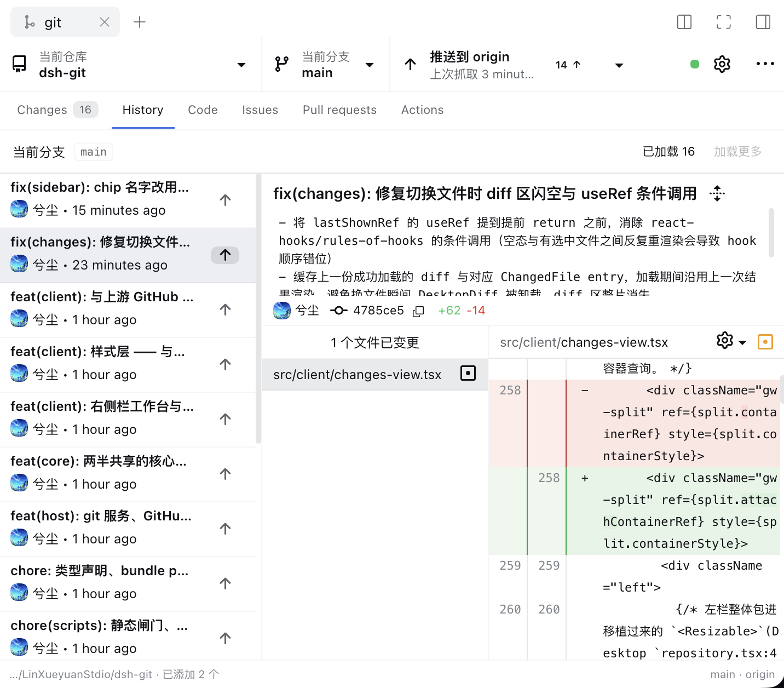Click unpushed arrow on fix(sidebar) commit

225,200
